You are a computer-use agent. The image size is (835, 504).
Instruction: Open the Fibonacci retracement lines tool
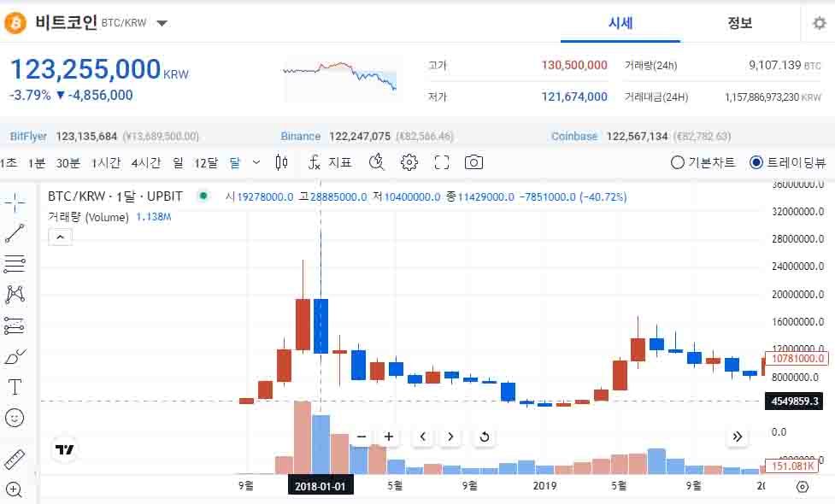tap(15, 263)
